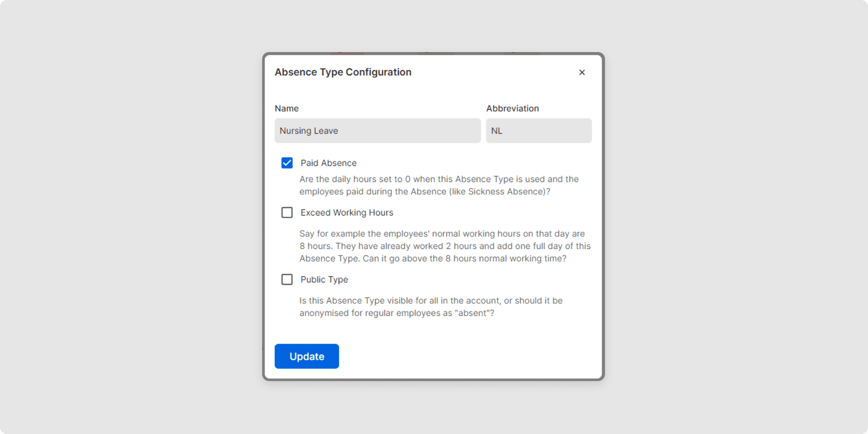The image size is (868, 434).
Task: Click the Paid Absence label text
Action: coord(328,163)
